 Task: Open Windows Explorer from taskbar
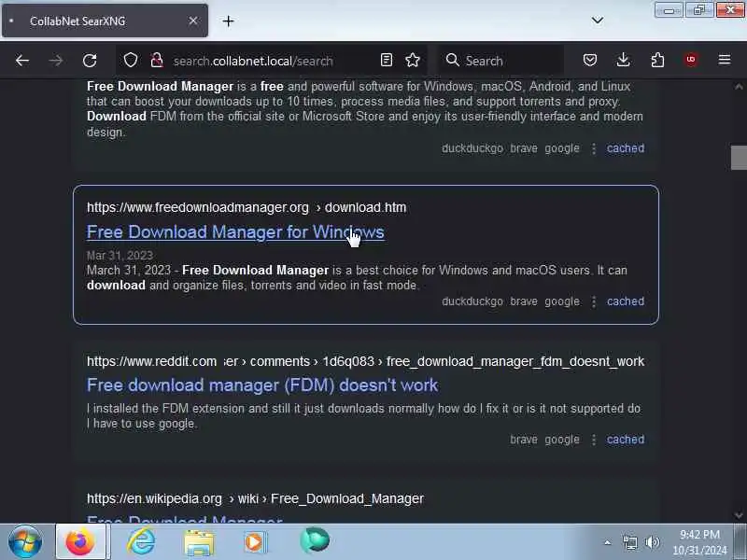pos(199,542)
